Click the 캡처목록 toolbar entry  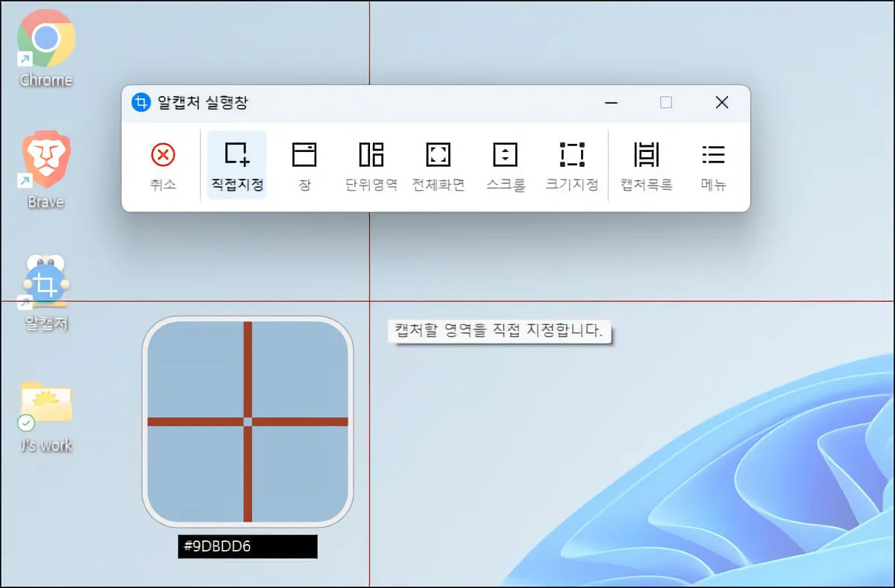tap(647, 164)
